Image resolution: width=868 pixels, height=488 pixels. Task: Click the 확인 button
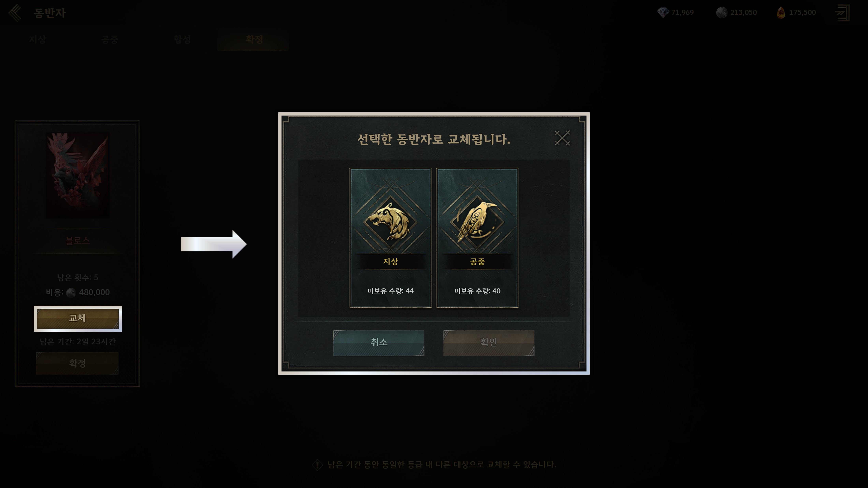coord(489,342)
